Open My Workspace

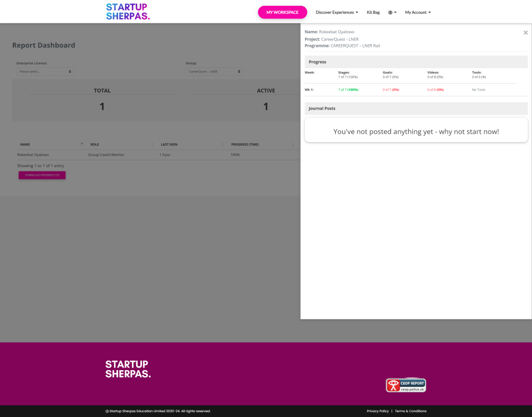coord(282,12)
